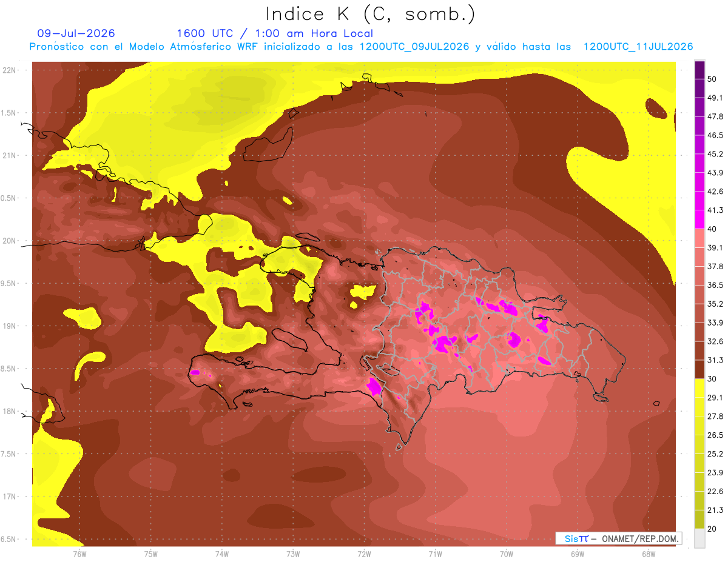Click the legend value 25.2
Viewport: 728px width, 562px height.
[x=715, y=454]
